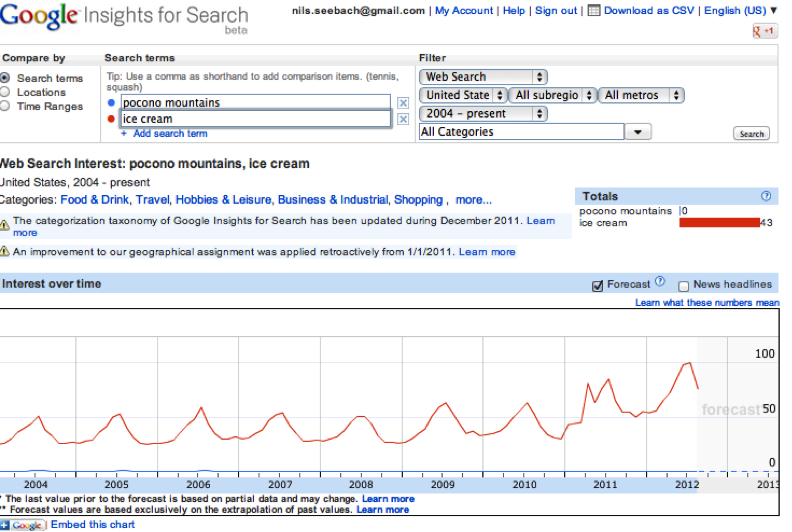Click the plus icon to add a search term

pyautogui.click(x=124, y=134)
